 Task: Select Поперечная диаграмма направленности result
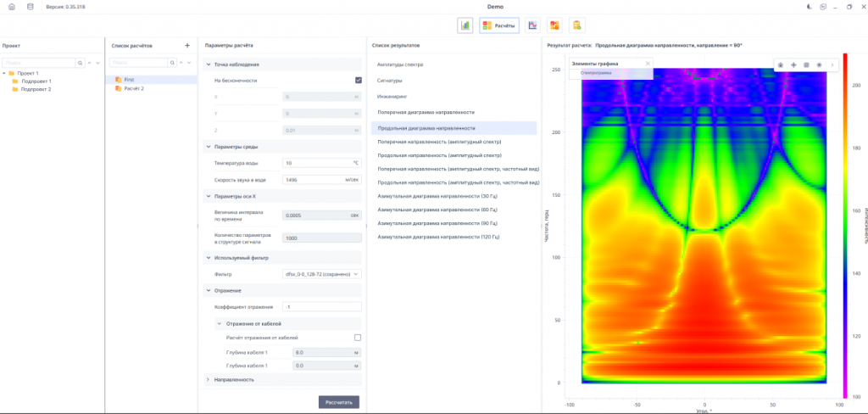[426, 112]
